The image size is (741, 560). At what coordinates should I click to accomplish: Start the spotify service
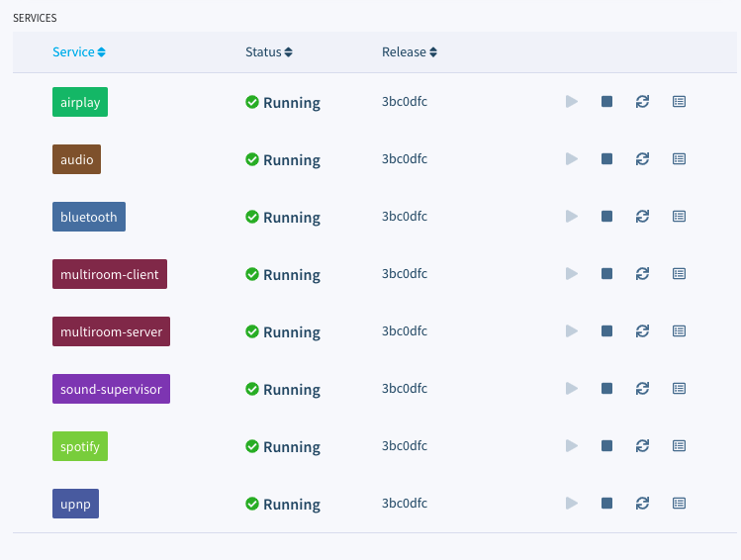coord(572,445)
